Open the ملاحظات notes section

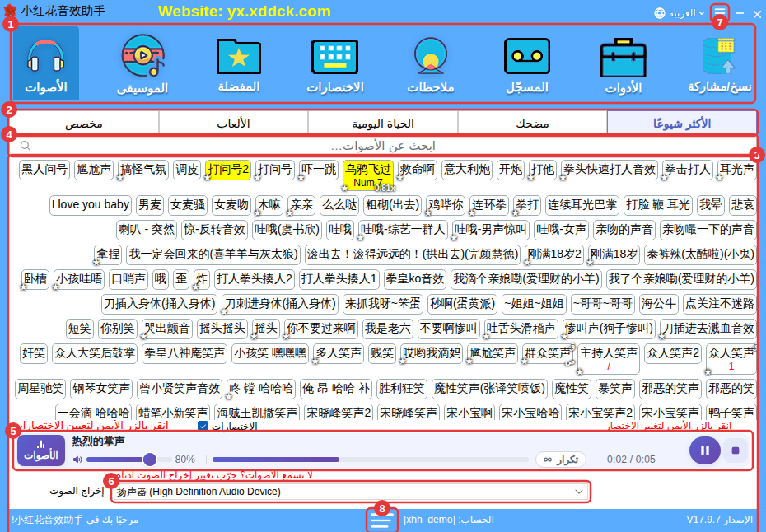coord(431,63)
